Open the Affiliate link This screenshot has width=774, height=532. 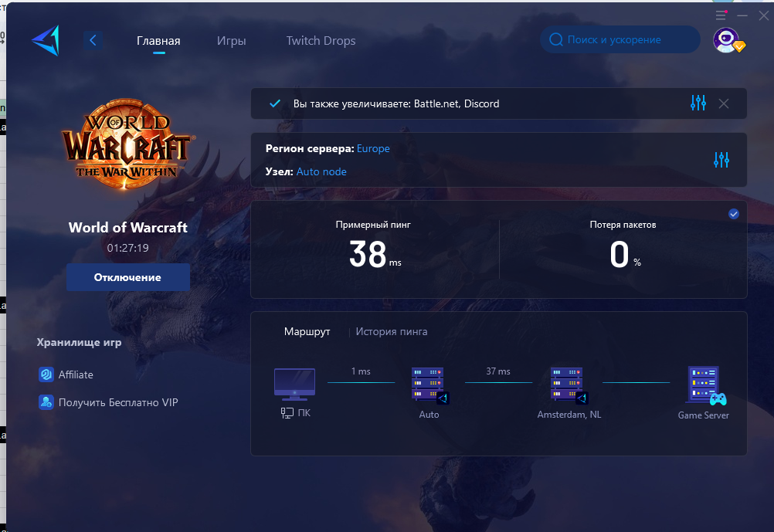(x=76, y=374)
